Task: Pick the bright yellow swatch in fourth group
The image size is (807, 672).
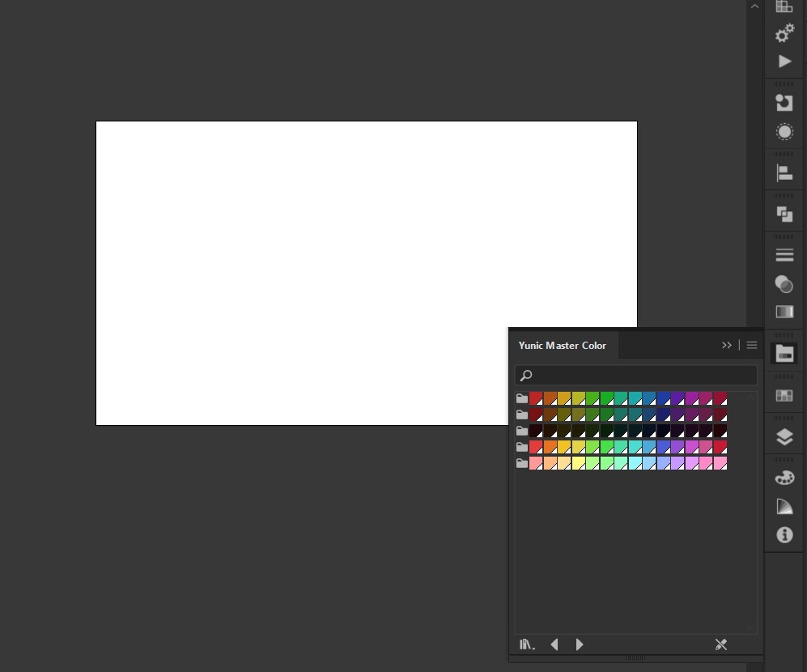Action: pyautogui.click(x=564, y=447)
